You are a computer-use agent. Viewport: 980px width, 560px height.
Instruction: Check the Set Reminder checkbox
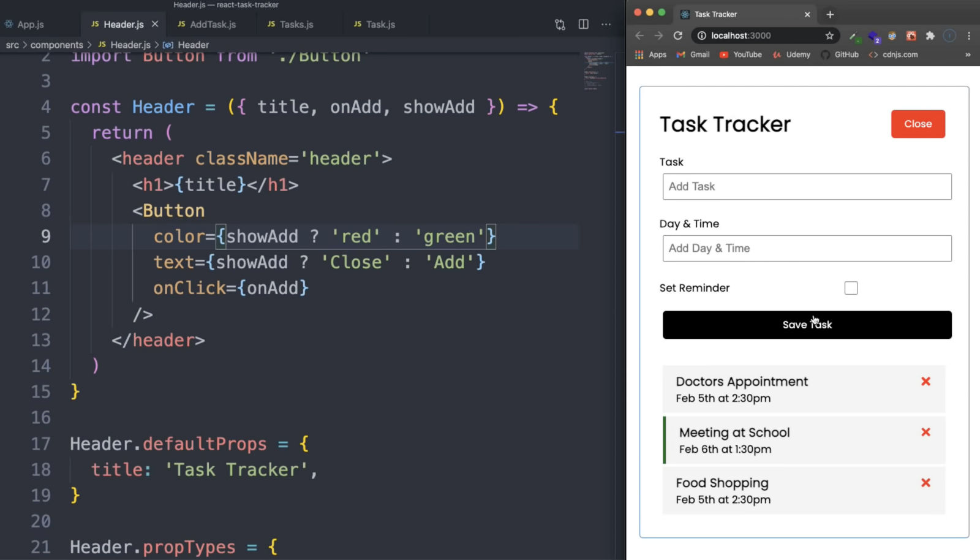click(x=851, y=288)
